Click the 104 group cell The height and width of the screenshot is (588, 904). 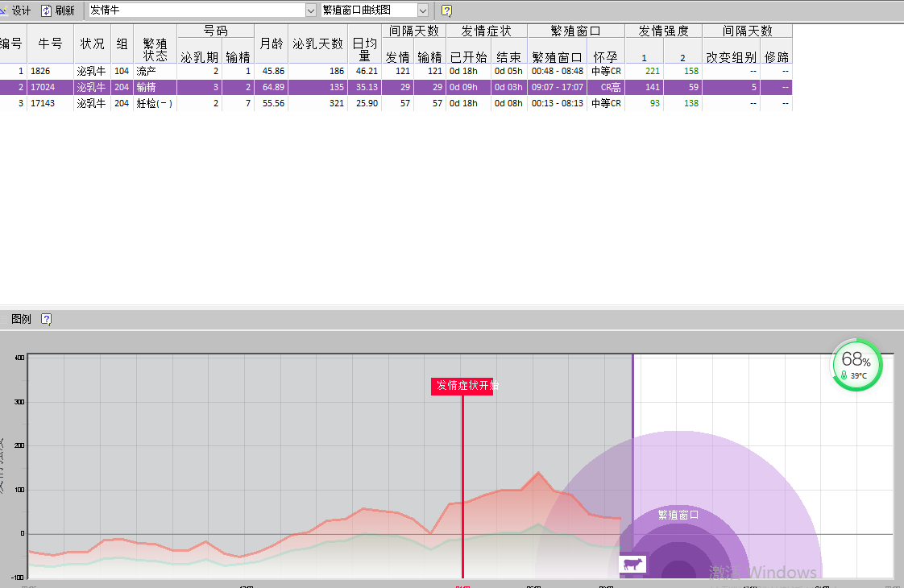(122, 71)
